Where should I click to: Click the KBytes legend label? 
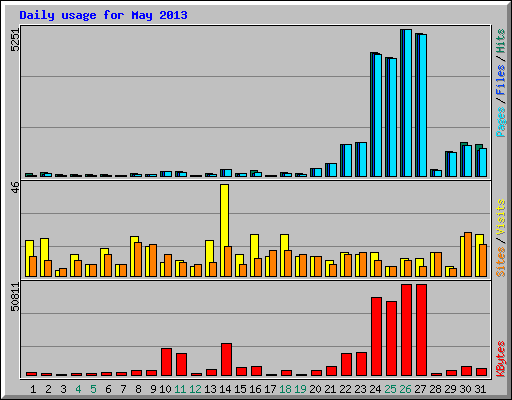pos(501,359)
